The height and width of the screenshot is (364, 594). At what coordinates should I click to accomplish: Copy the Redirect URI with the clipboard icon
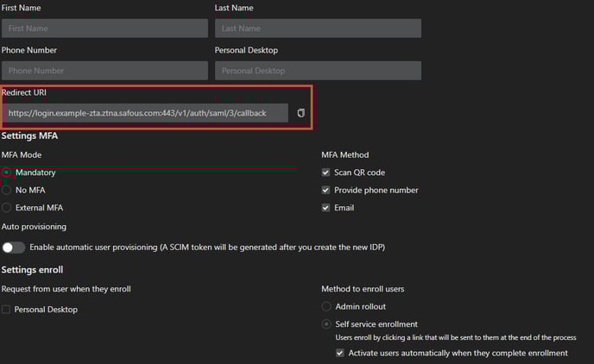(x=300, y=113)
